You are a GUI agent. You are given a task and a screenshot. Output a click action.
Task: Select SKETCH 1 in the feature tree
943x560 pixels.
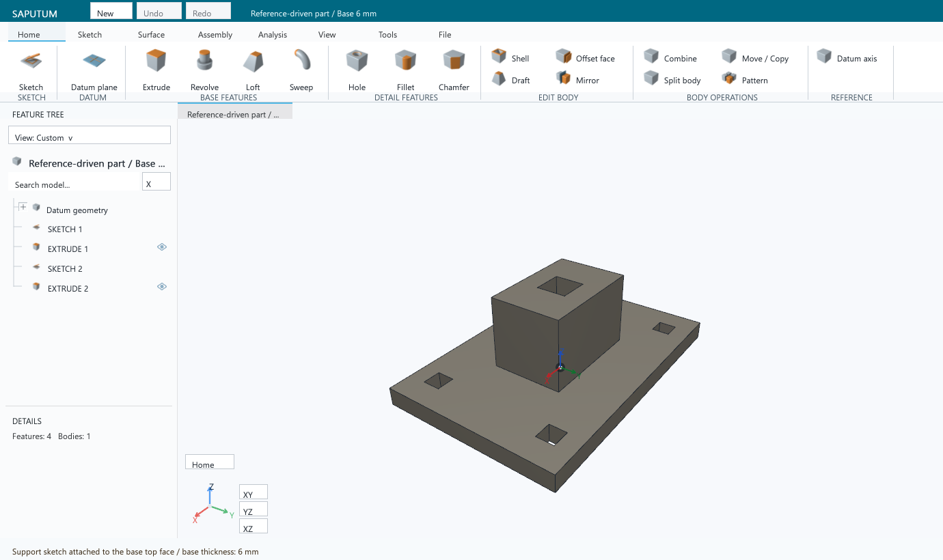click(x=65, y=229)
